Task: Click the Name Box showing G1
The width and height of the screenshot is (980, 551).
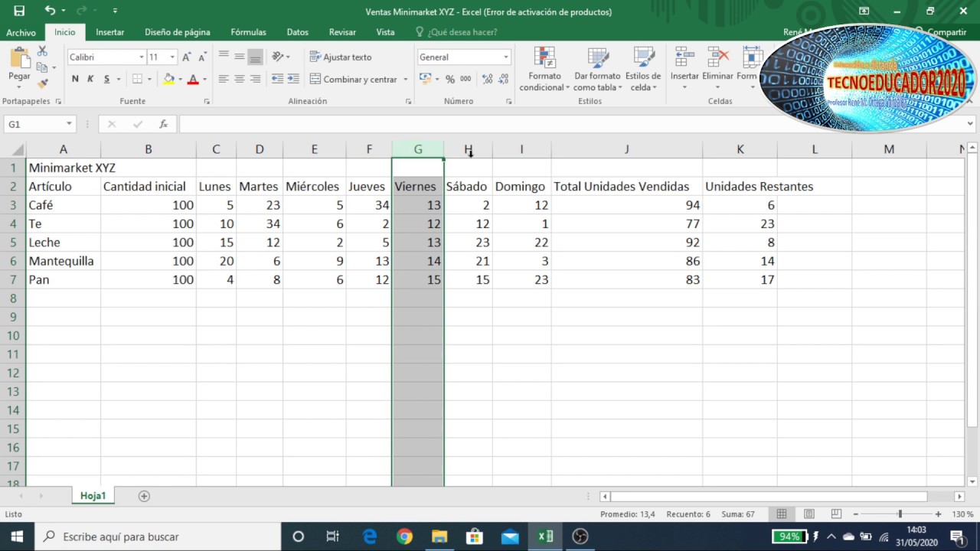Action: coord(34,124)
